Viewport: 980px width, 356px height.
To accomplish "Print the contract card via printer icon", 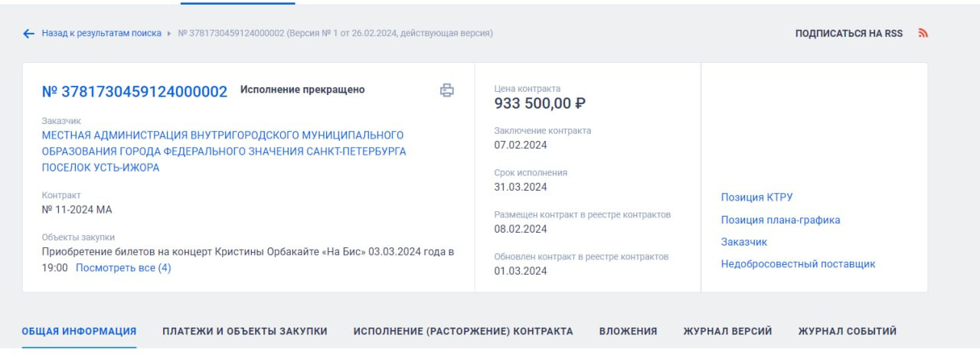I will point(447,90).
